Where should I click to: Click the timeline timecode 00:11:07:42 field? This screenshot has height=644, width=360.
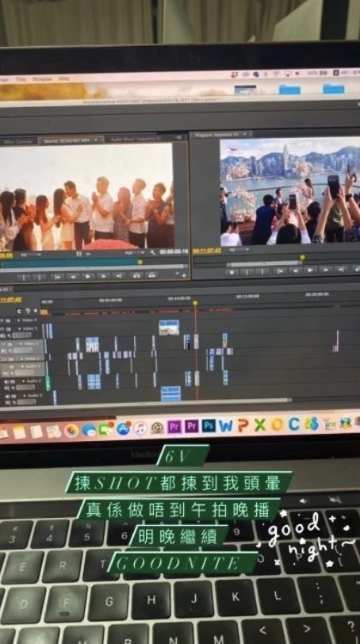pyautogui.click(x=11, y=301)
